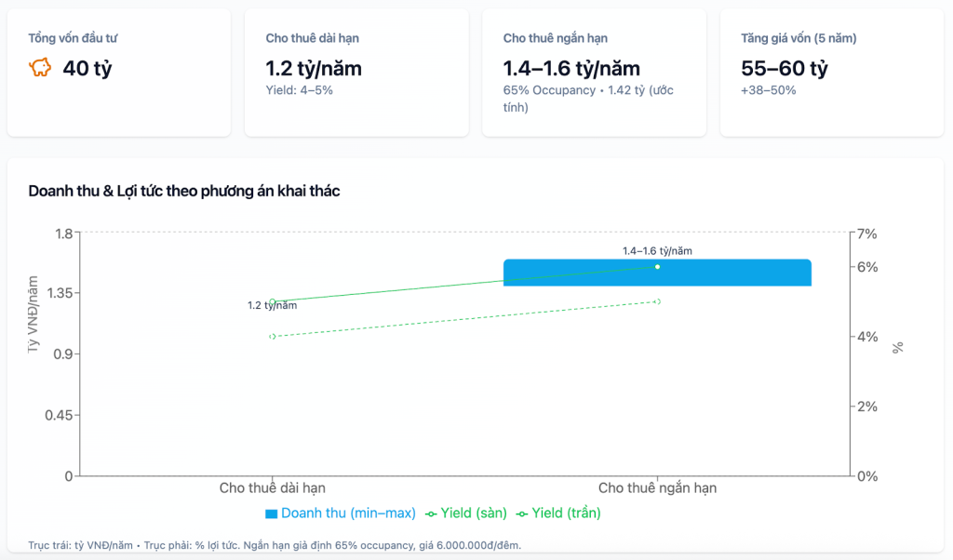Image resolution: width=953 pixels, height=560 pixels.
Task: Click the 65% Occupancy subtitle text
Action: 549,90
